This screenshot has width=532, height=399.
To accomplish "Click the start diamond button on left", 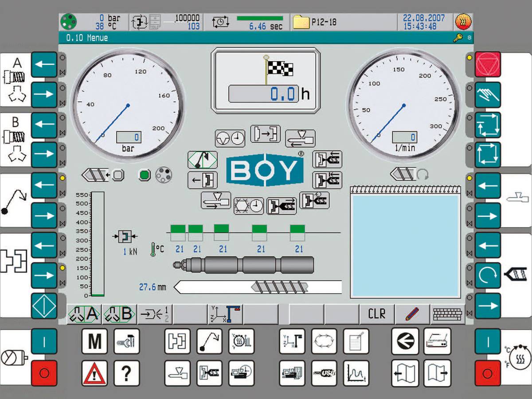I will pos(44,306).
